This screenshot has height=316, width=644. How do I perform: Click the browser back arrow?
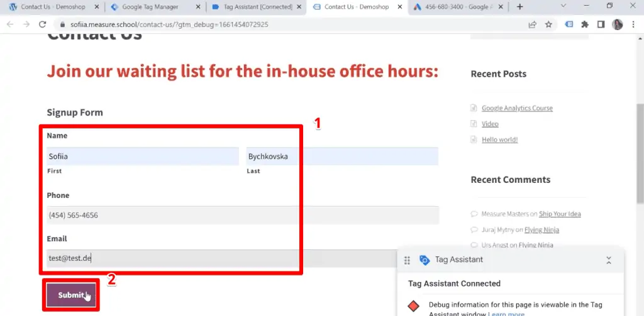tap(10, 25)
